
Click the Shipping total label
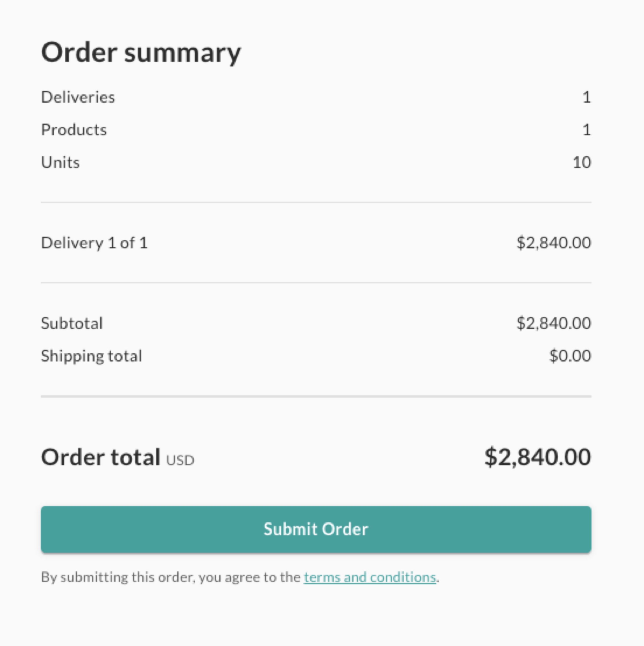coord(91,355)
